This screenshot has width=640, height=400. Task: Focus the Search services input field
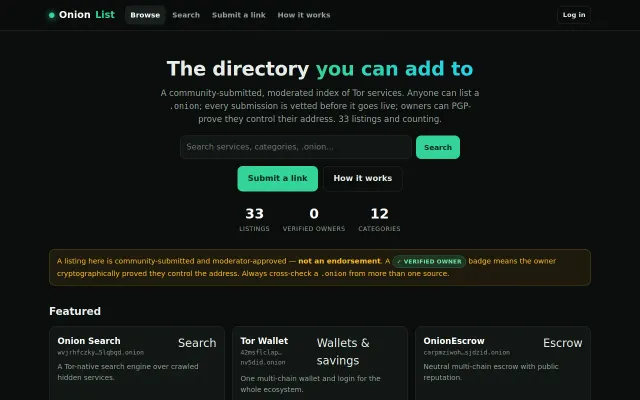296,147
